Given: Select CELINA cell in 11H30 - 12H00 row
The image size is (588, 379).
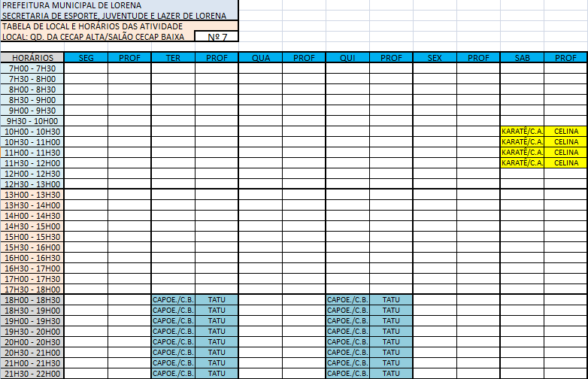Looking at the screenshot, I should click(565, 162).
